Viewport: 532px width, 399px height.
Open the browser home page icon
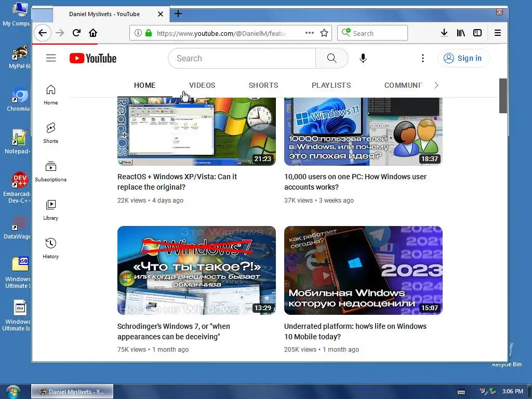point(93,33)
